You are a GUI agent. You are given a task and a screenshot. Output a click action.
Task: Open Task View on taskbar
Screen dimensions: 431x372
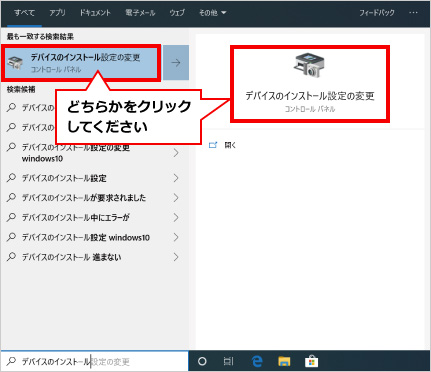(x=228, y=361)
